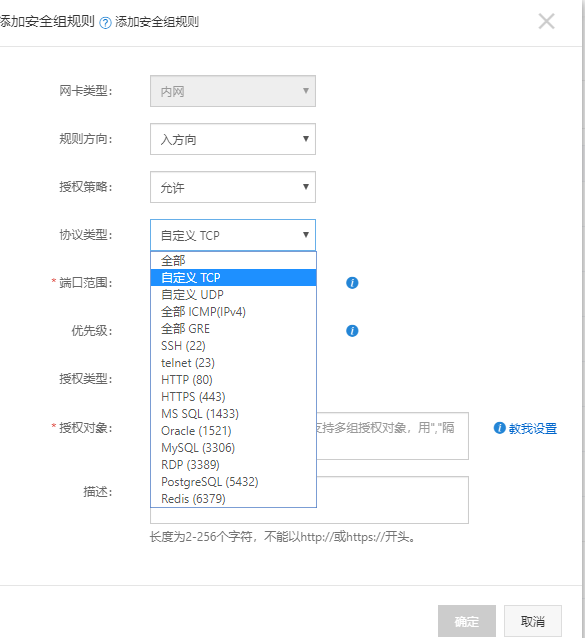Screen dimensions: 585x638
Task: Select 自定义 TCP option in list
Action: pos(234,277)
